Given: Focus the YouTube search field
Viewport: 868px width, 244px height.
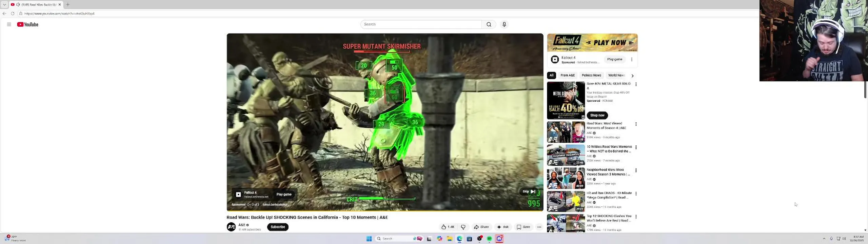Looking at the screenshot, I should 421,24.
